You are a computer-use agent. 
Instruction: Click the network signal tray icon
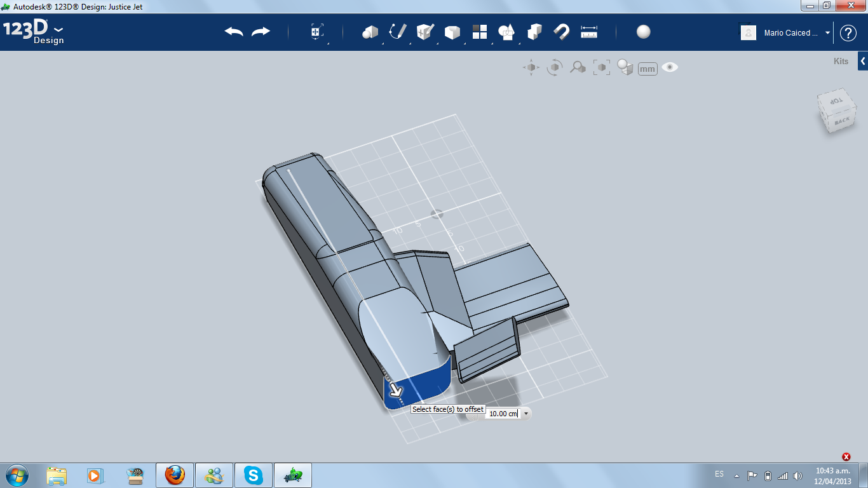click(783, 475)
